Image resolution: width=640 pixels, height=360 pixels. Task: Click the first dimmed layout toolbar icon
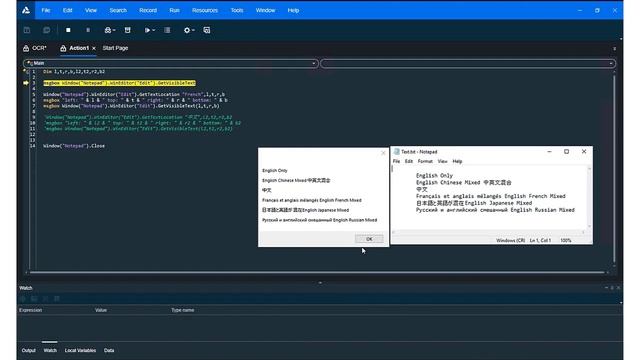(x=27, y=30)
